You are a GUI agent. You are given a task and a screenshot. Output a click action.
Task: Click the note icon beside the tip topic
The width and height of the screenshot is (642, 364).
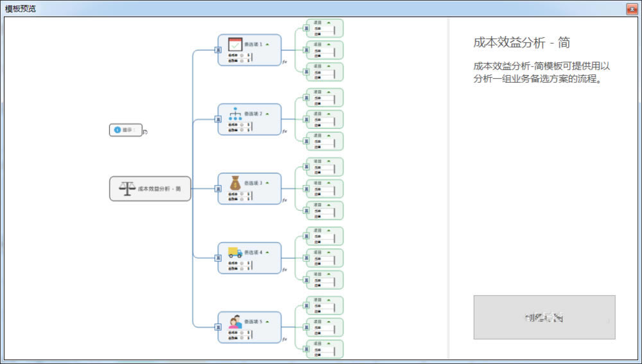(x=145, y=132)
